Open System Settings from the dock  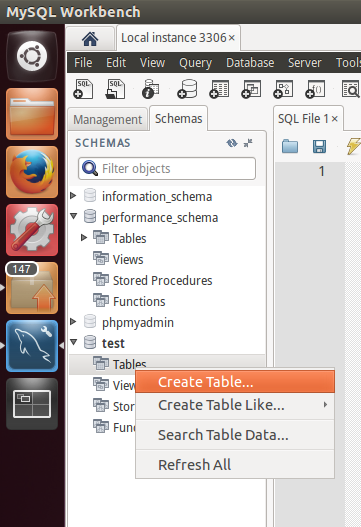click(32, 230)
